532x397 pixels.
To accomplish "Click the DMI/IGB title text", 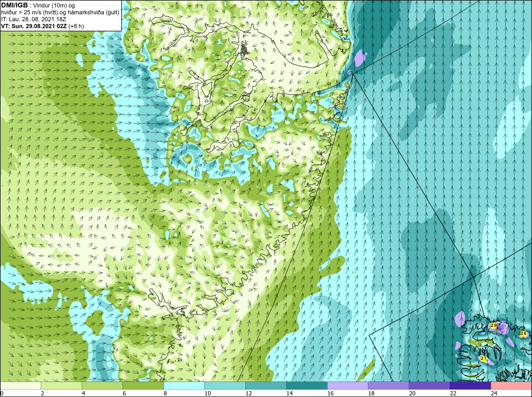I will (x=14, y=5).
